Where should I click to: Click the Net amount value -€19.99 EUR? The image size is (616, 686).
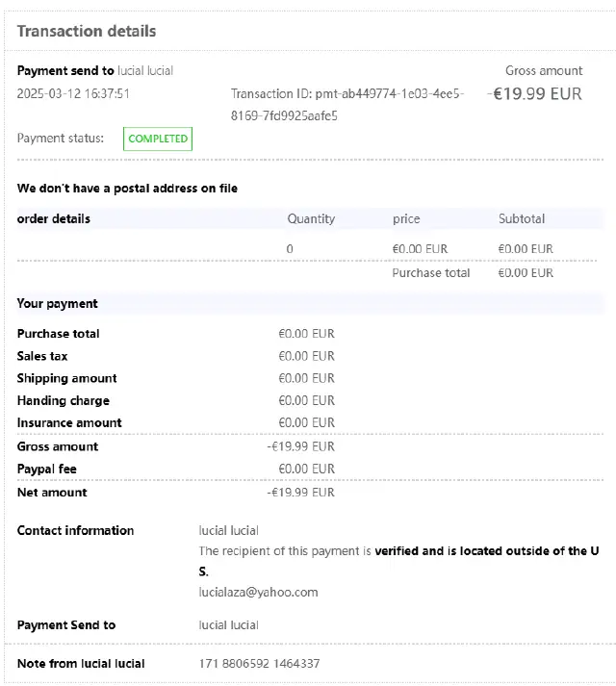point(301,492)
